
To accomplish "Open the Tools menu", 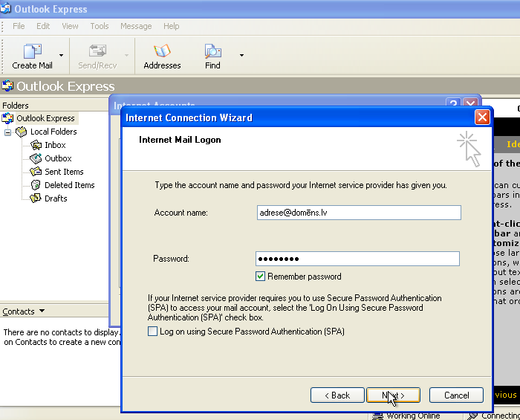I will click(100, 26).
